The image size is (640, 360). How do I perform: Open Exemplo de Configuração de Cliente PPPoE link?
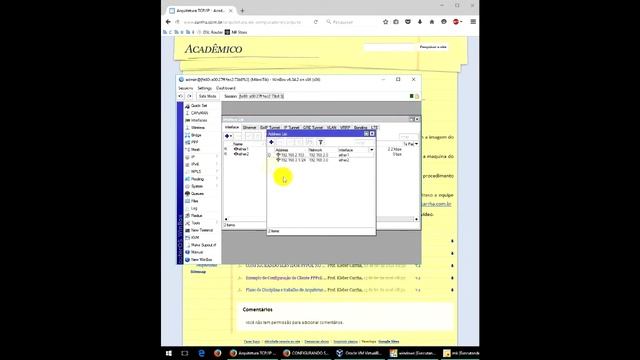285,278
